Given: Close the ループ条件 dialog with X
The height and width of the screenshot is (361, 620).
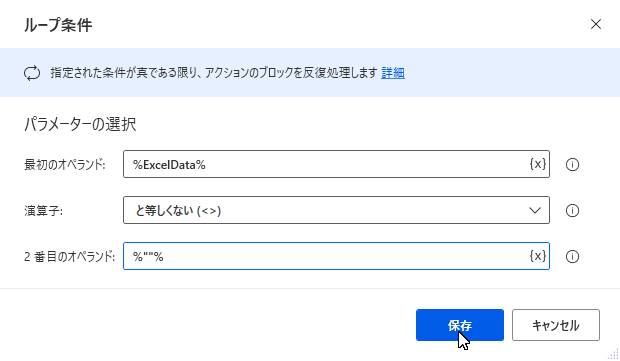Looking at the screenshot, I should 596,24.
